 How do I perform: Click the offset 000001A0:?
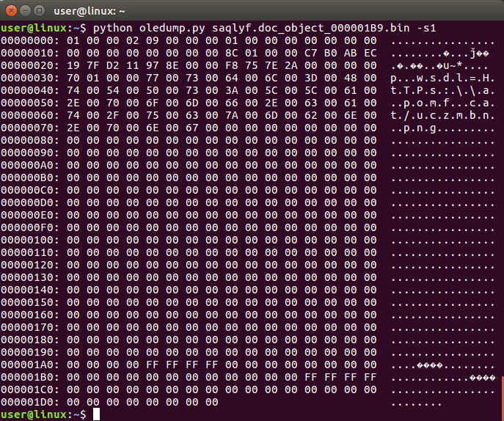point(30,365)
